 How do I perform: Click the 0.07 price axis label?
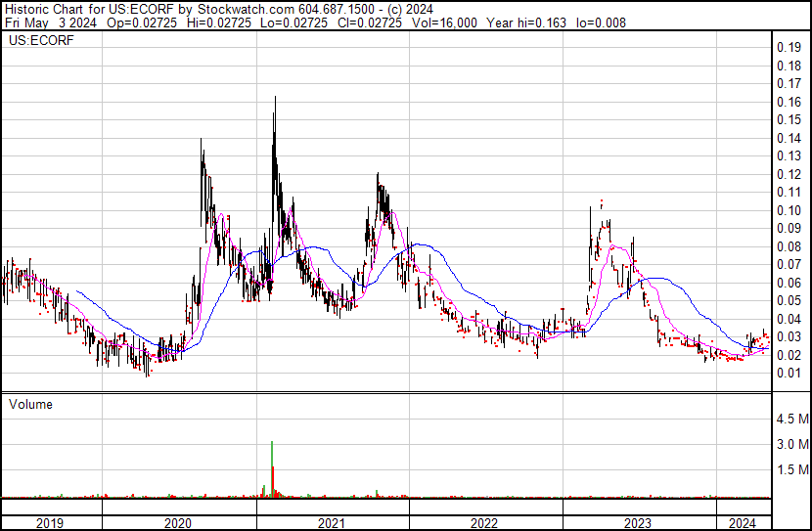(789, 264)
